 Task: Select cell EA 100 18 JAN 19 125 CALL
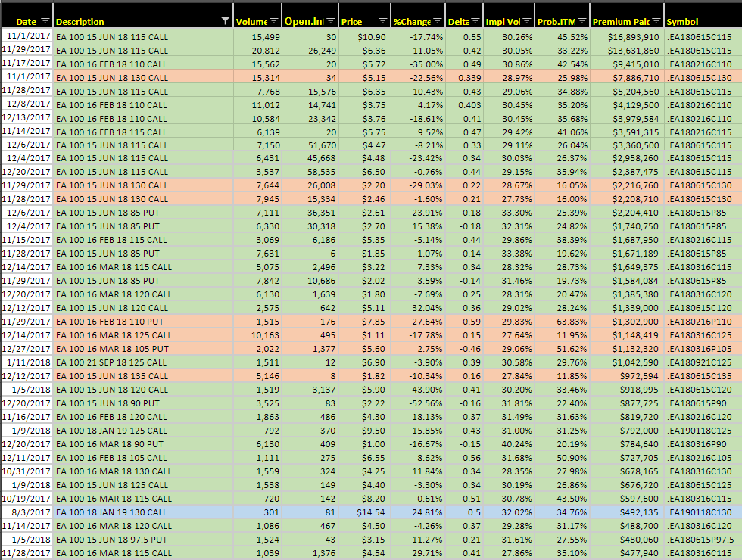143,431
